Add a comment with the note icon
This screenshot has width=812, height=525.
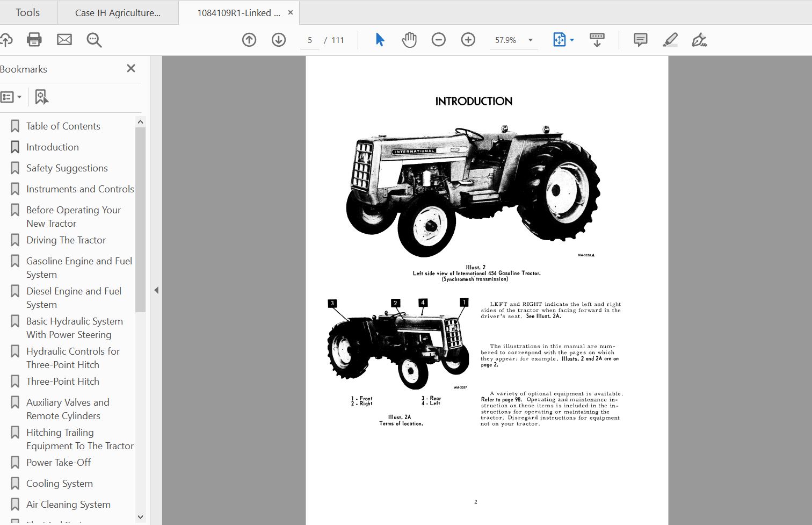pos(640,40)
